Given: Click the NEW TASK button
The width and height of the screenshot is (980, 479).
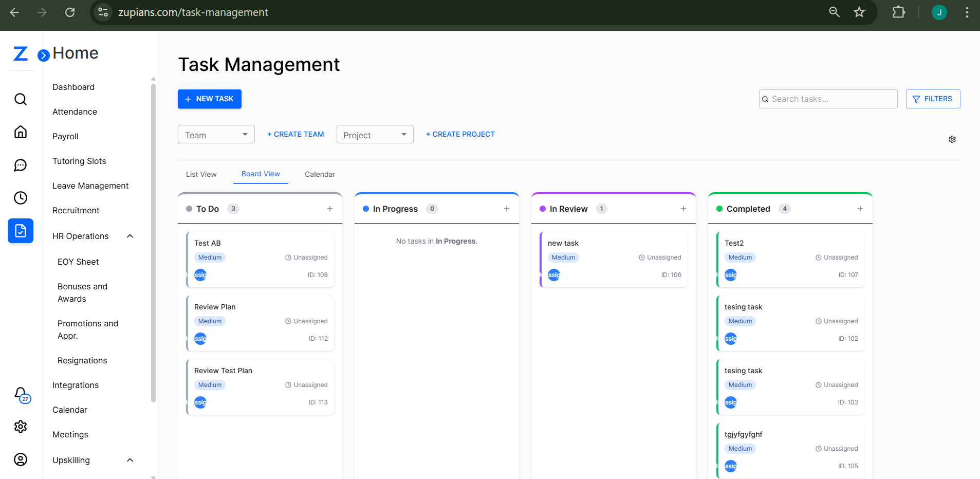Looking at the screenshot, I should pyautogui.click(x=209, y=99).
